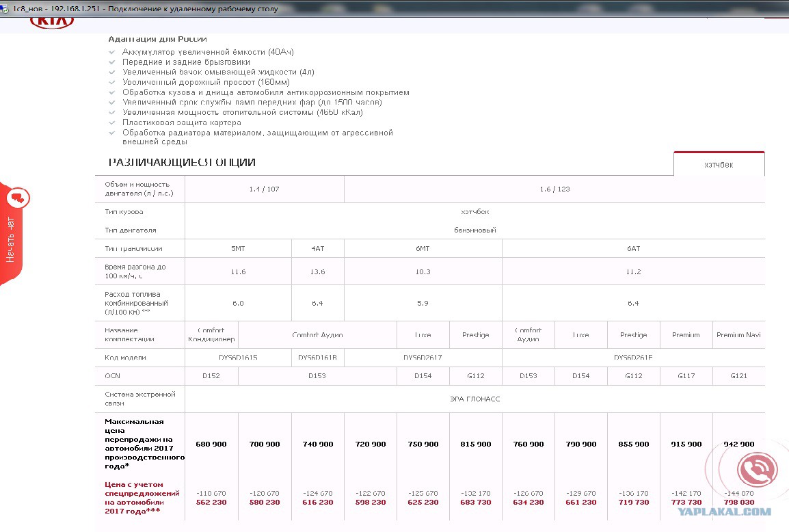The image size is (789, 532).
Task: Click OCN code G121
Action: point(738,376)
